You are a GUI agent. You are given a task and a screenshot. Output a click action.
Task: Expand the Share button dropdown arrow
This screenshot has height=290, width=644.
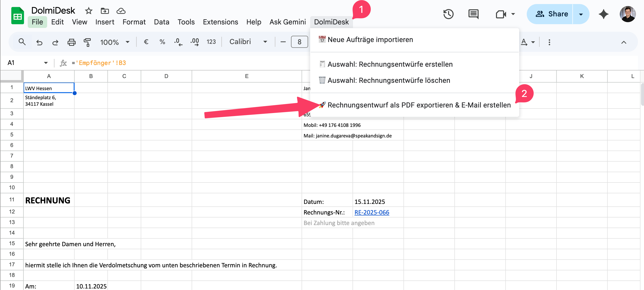click(581, 14)
